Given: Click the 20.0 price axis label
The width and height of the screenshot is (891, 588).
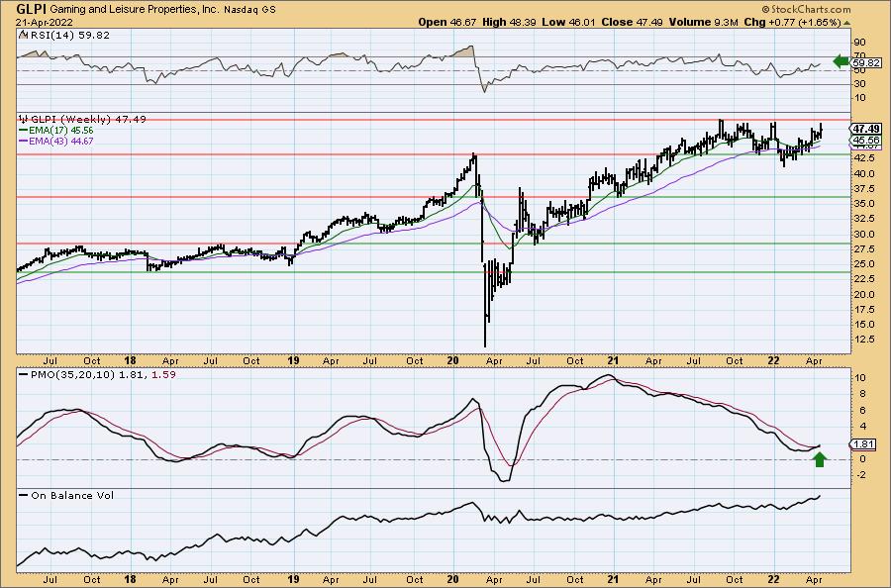Looking at the screenshot, I should coord(862,294).
